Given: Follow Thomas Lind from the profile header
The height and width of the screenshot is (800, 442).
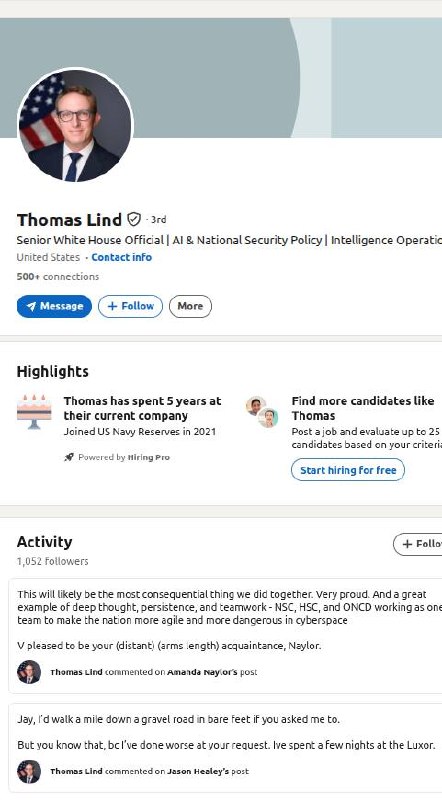Looking at the screenshot, I should 131,306.
